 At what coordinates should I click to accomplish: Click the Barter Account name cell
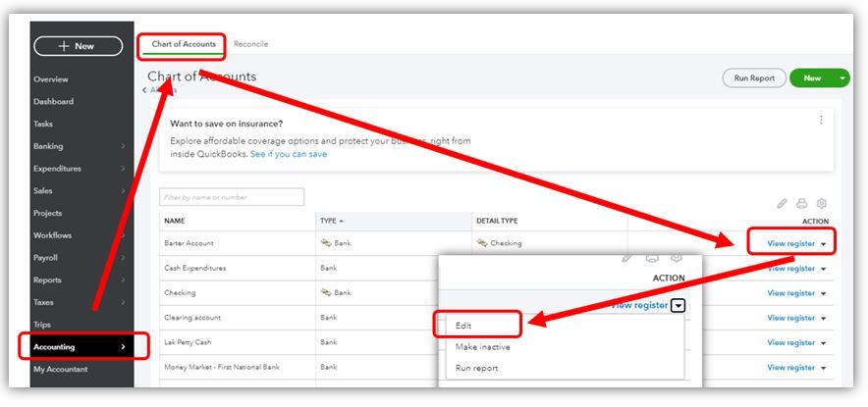pos(189,243)
